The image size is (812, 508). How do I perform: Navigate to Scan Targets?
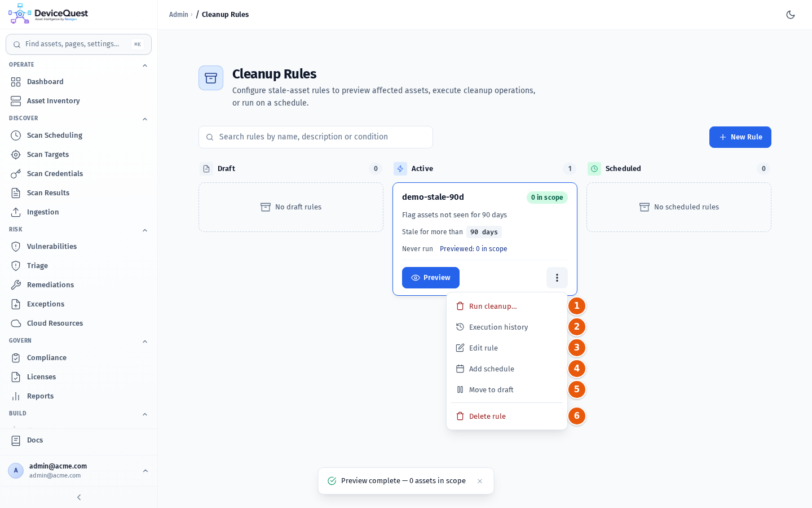[78, 155]
